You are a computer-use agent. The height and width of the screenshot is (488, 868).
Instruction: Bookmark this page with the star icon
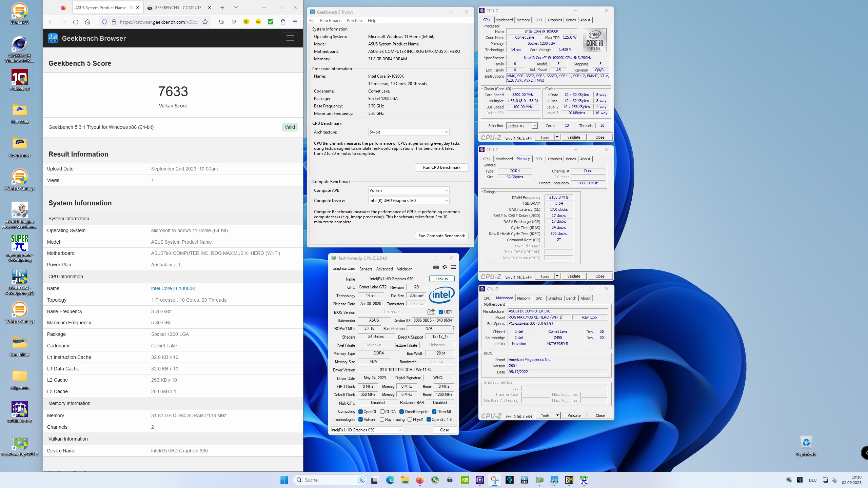tap(205, 22)
